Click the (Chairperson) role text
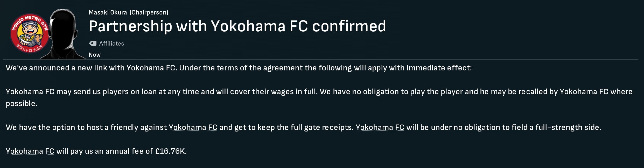The width and height of the screenshot is (644, 168). (x=149, y=12)
